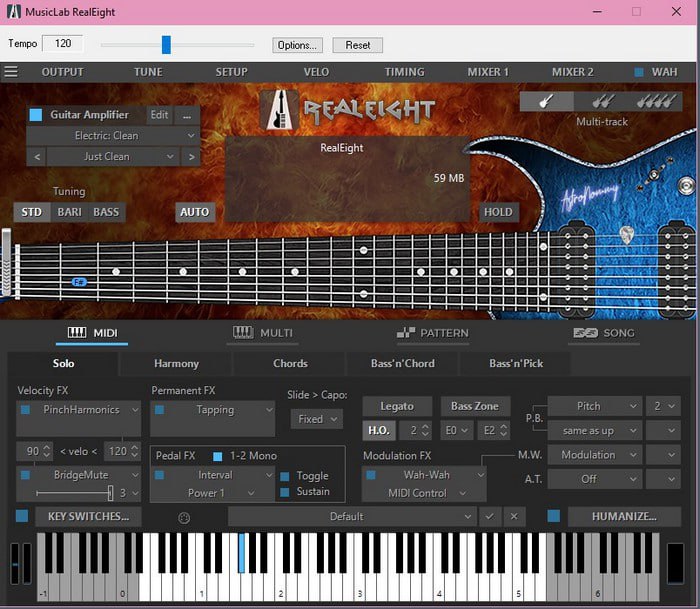700x609 pixels.
Task: Go to next amp preset arrow
Action: (191, 157)
